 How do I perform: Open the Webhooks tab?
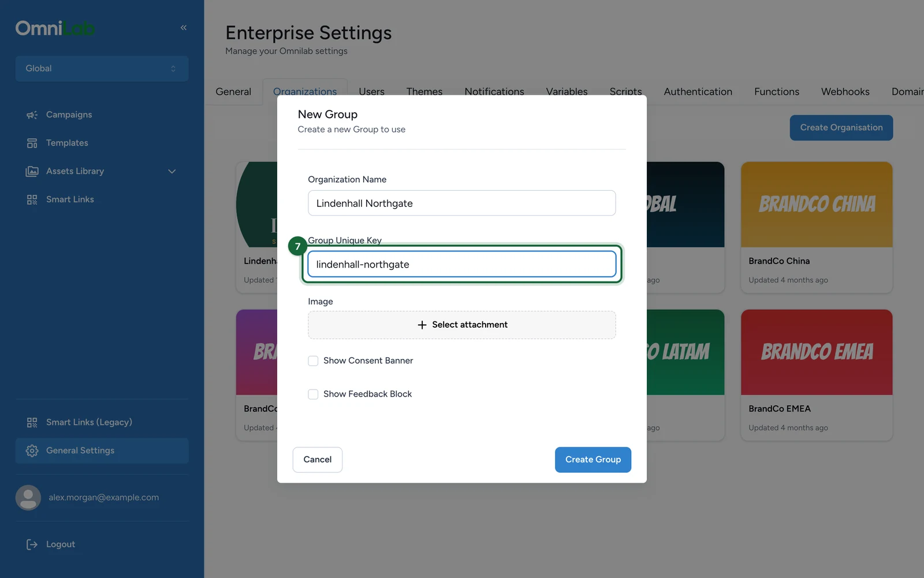coord(845,92)
